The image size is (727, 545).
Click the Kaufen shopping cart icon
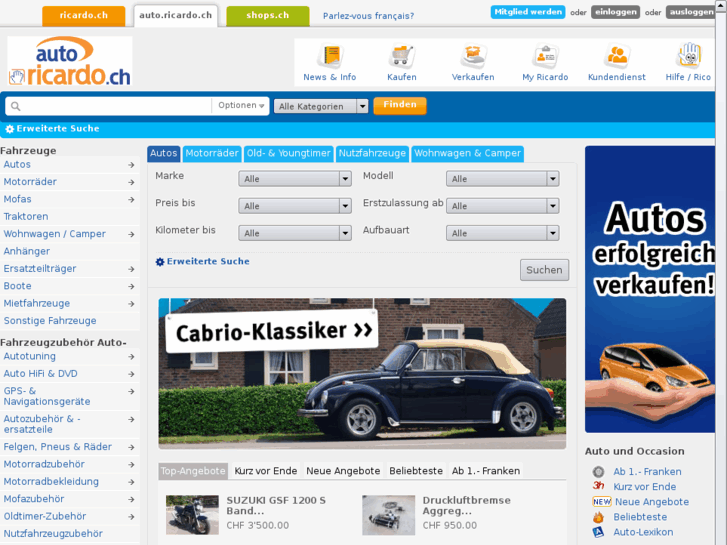click(x=402, y=56)
